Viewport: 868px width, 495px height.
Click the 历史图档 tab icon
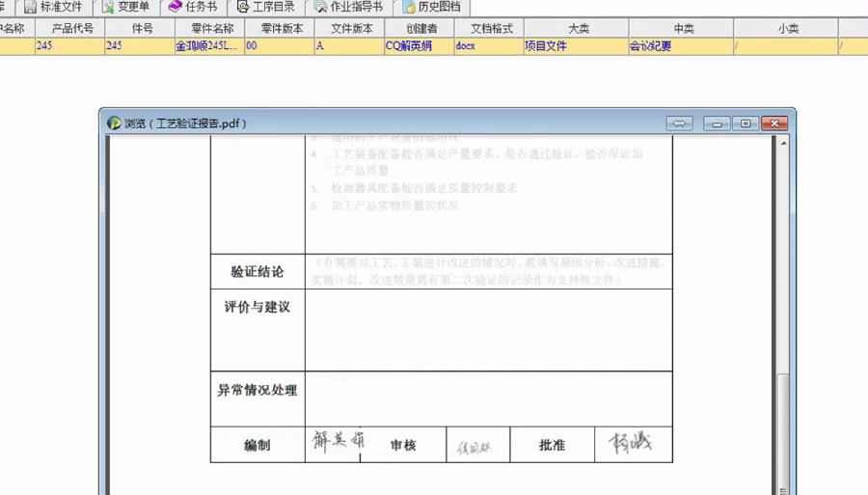pyautogui.click(x=409, y=7)
